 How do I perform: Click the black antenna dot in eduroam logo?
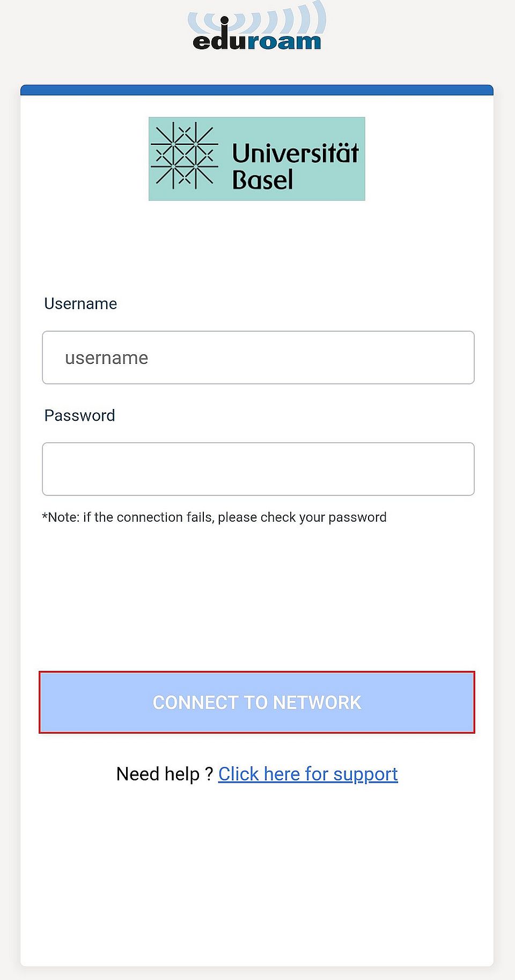point(224,21)
